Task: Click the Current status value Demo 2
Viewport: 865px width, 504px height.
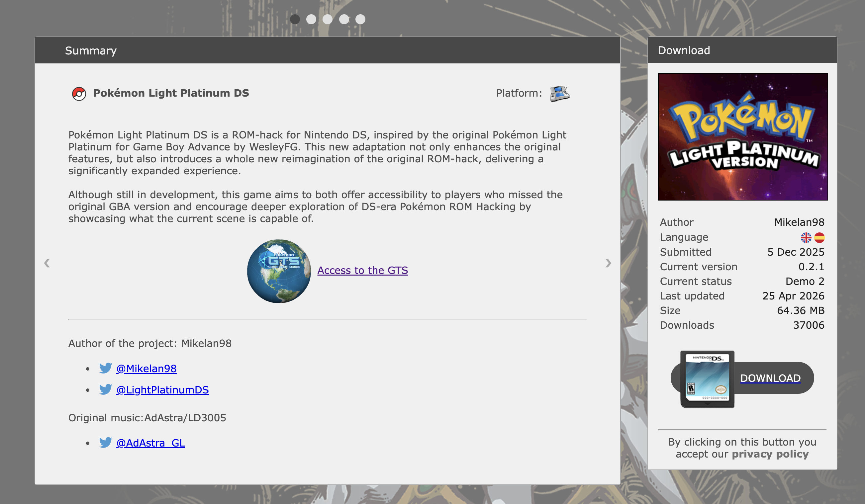Action: click(x=805, y=281)
